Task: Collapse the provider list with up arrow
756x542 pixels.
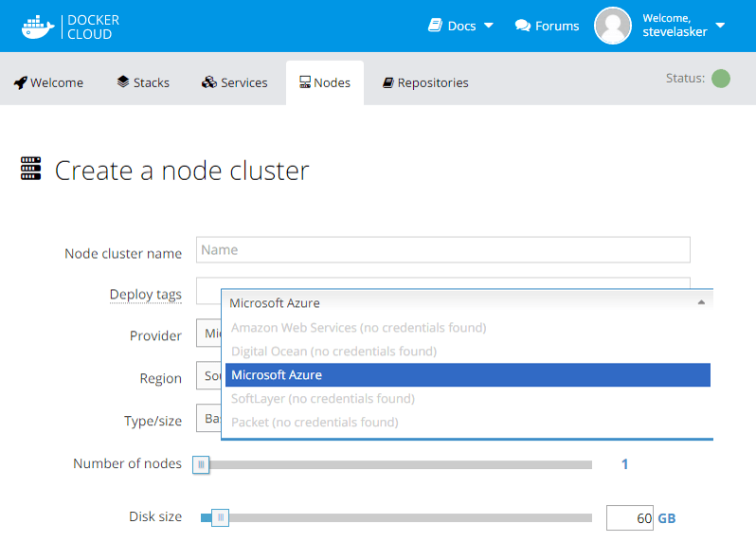Action: coord(701,302)
